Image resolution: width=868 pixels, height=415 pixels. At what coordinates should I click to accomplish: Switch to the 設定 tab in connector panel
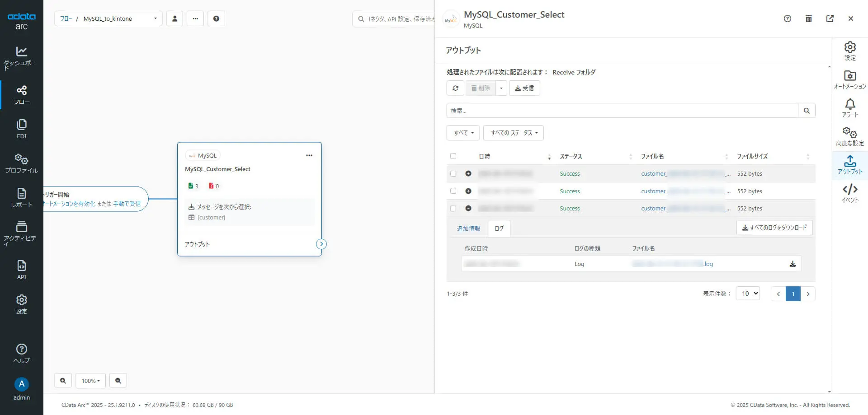850,51
